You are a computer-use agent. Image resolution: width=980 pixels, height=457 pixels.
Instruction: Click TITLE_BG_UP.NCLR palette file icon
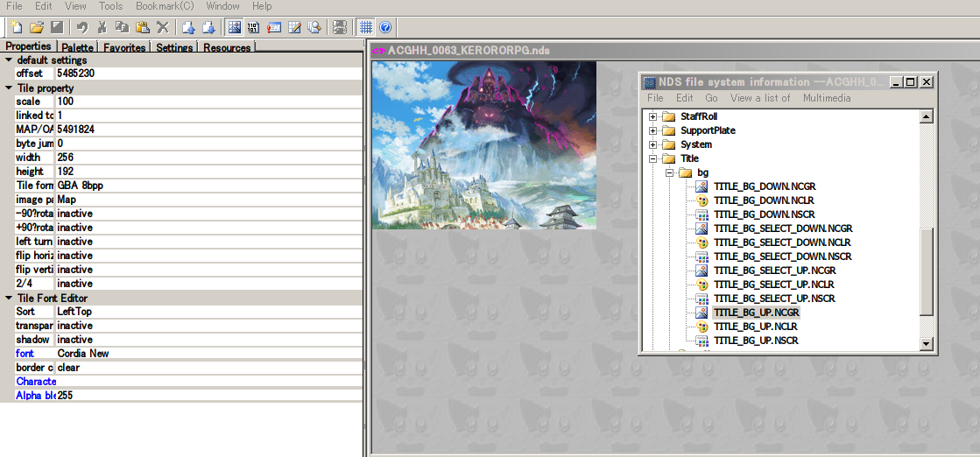(x=702, y=327)
